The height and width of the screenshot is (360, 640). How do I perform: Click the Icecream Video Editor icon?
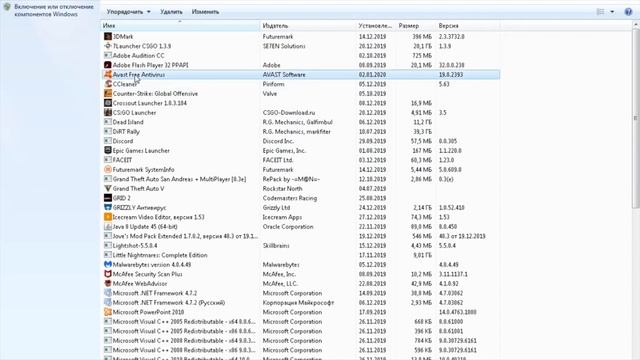pos(108,217)
